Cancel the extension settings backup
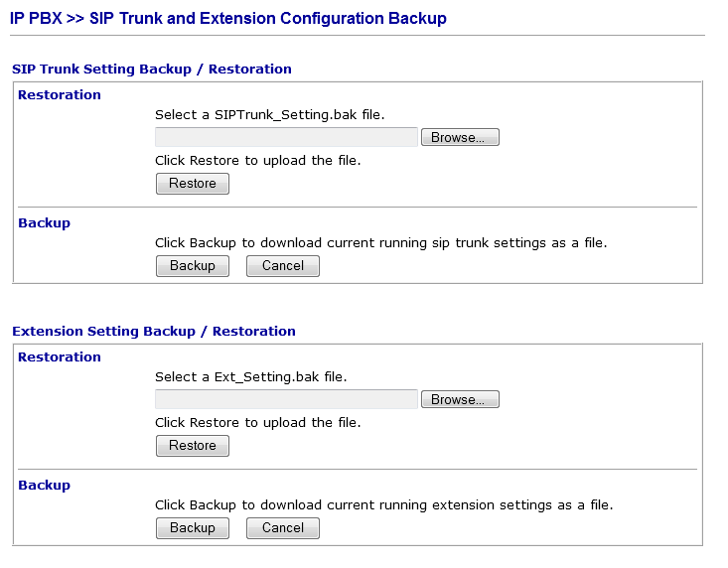This screenshot has width=728, height=568. [x=283, y=527]
